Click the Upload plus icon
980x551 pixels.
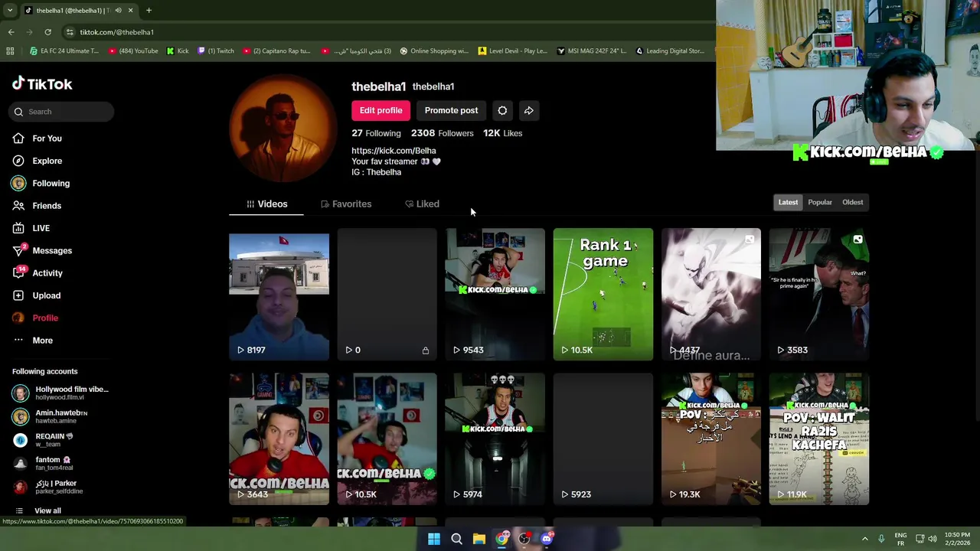pos(18,295)
